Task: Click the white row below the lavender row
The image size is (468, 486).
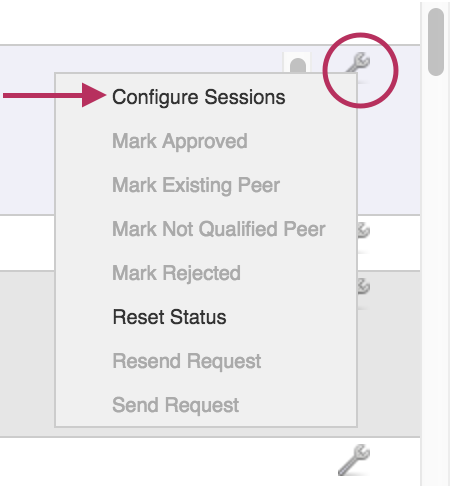Action: (x=27, y=243)
